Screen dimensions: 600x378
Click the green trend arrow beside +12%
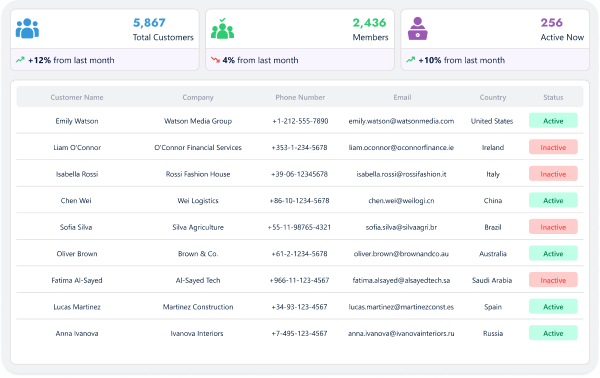[x=20, y=60]
